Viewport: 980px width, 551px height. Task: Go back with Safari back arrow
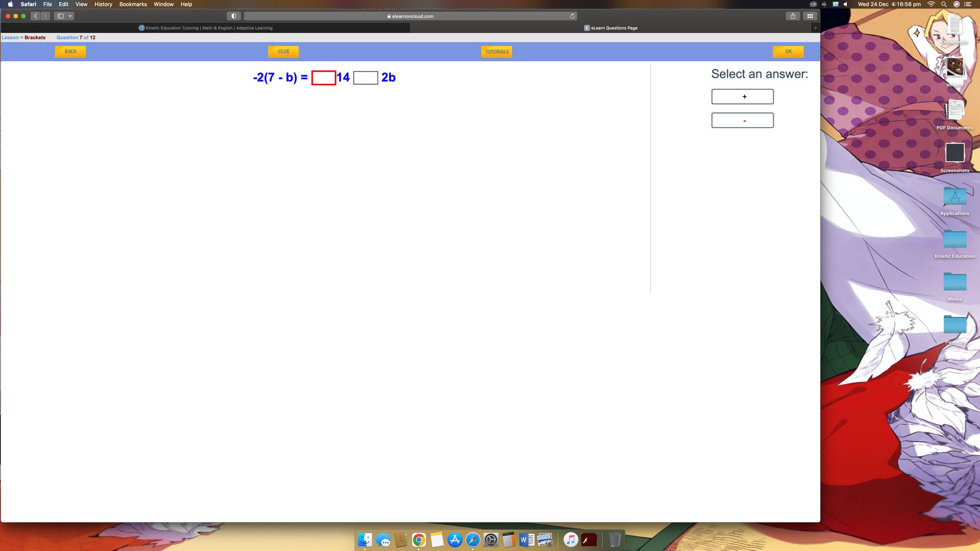[35, 16]
